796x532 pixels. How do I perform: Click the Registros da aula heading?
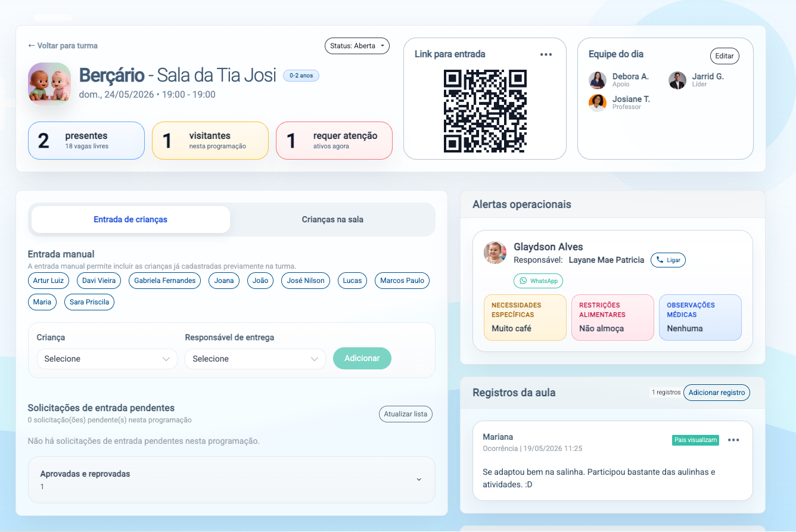coord(514,393)
